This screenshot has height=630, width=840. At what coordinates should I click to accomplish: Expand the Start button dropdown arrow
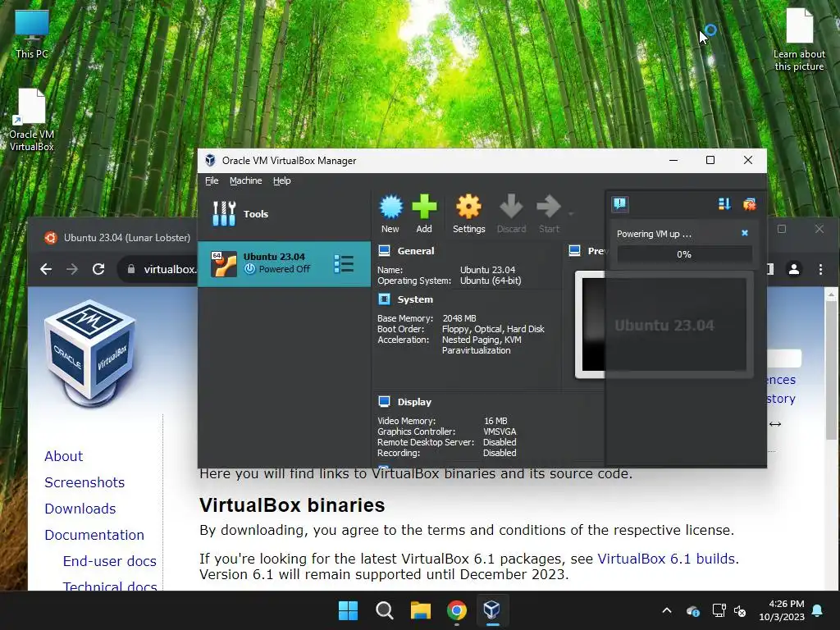click(x=571, y=214)
